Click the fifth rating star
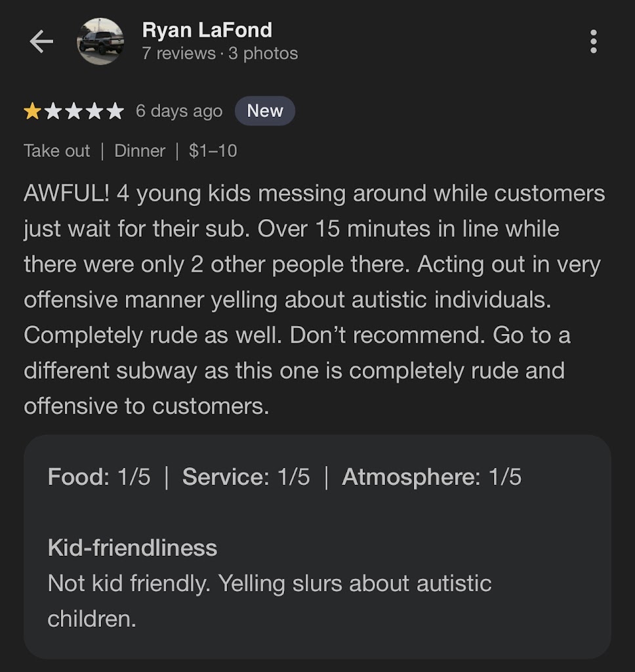This screenshot has height=672, width=635. [115, 112]
